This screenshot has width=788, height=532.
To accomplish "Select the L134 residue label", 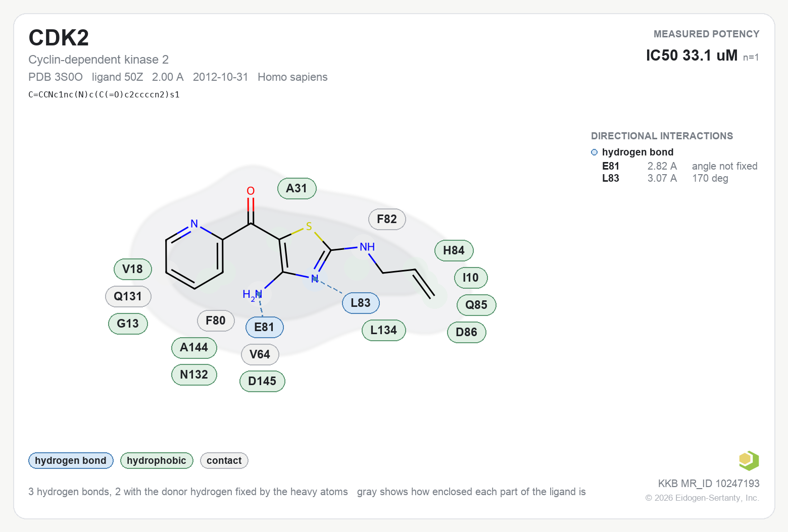I will pos(384,330).
